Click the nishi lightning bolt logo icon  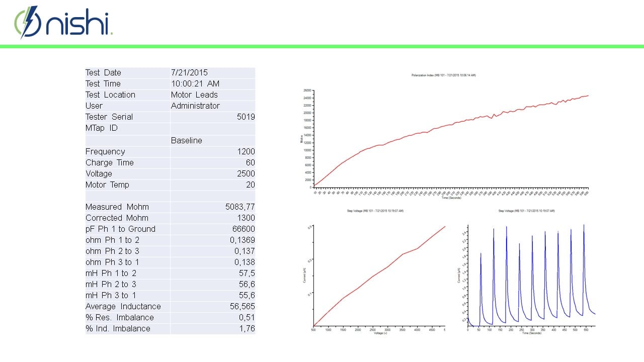coord(28,22)
